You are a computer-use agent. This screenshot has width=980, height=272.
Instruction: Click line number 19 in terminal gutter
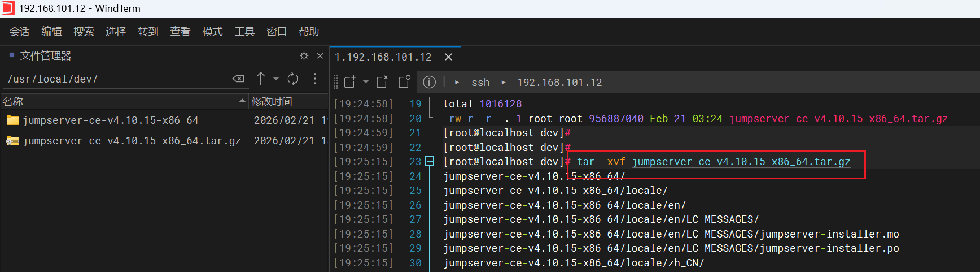click(415, 104)
